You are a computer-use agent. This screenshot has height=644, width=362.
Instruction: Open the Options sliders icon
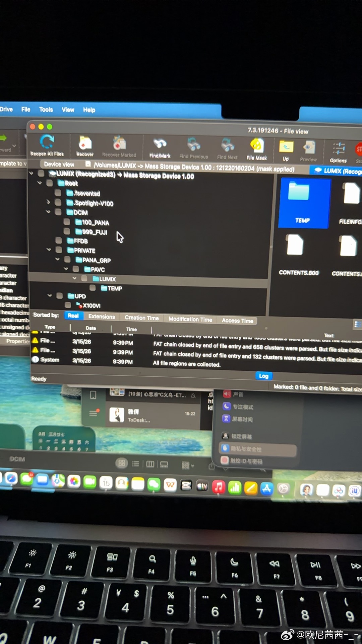click(338, 152)
